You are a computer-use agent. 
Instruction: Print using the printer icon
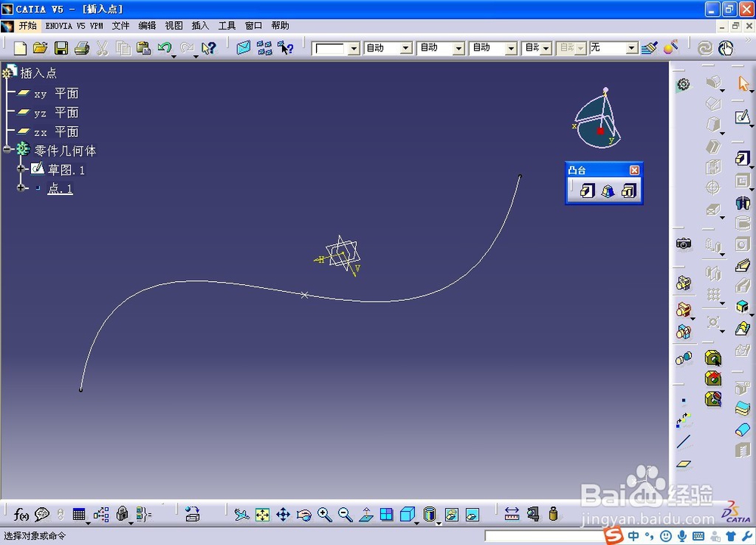[82, 48]
